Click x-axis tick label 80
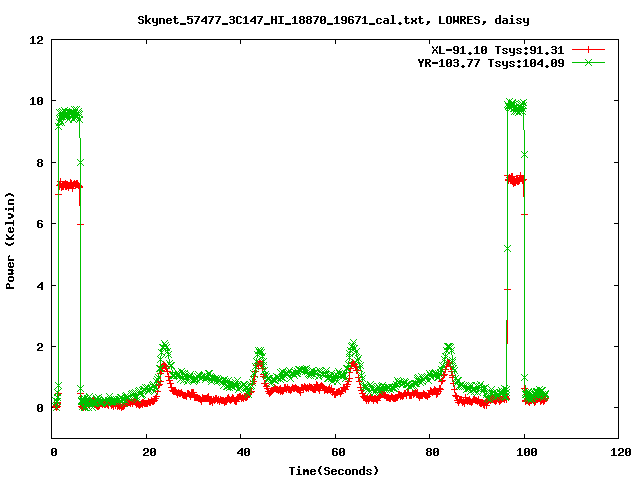Viewport: 640px width, 480px height. (x=433, y=452)
